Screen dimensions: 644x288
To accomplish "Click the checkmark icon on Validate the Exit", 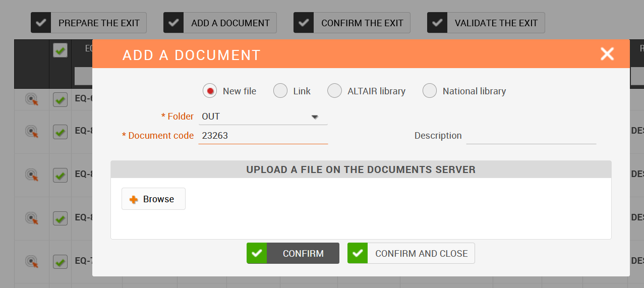I will pos(437,23).
